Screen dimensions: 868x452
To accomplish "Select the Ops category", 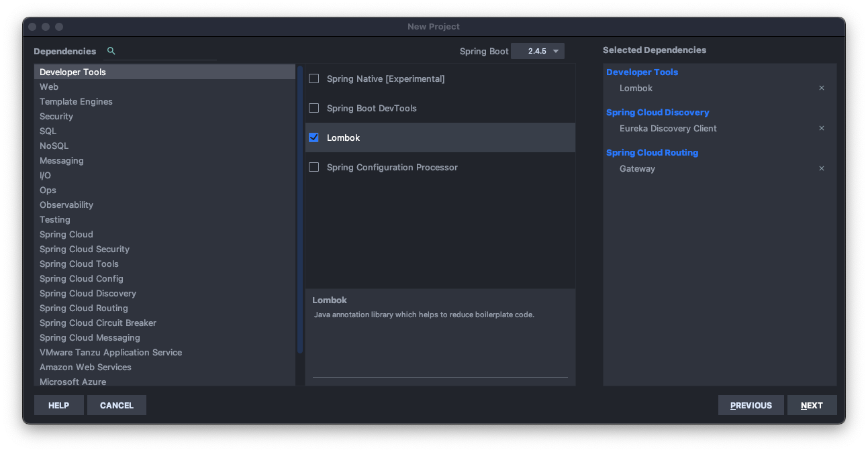I will tap(164, 190).
